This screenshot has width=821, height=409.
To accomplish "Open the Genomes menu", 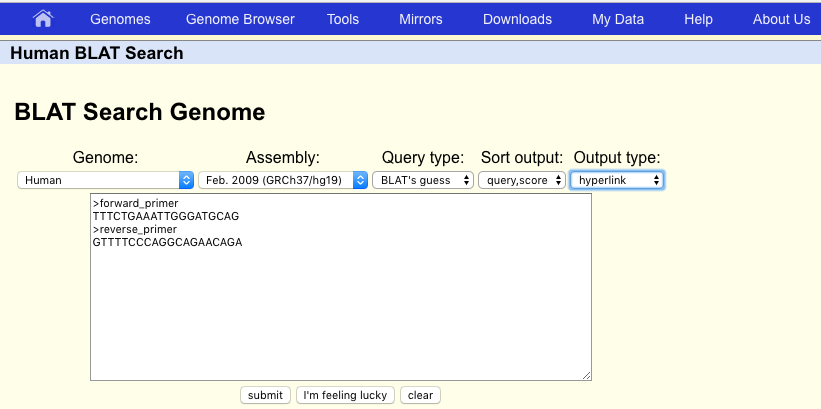I will tap(120, 19).
